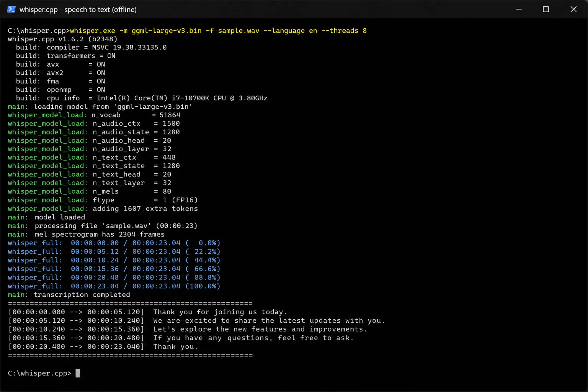Viewport: 588px width, 392px height.
Task: Click the 'n_vocab = 51864' line
Action: point(94,115)
